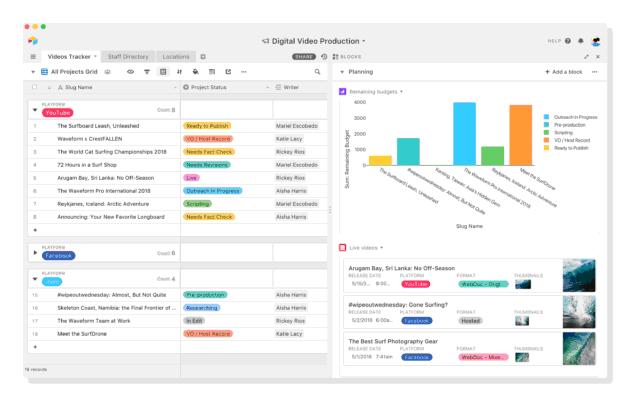The image size is (630, 401).
Task: Collapse the Vimeo platform group
Action: pyautogui.click(x=35, y=279)
